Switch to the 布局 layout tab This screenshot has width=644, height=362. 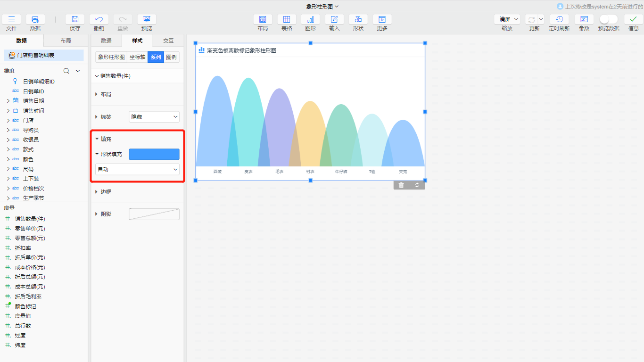pyautogui.click(x=66, y=41)
